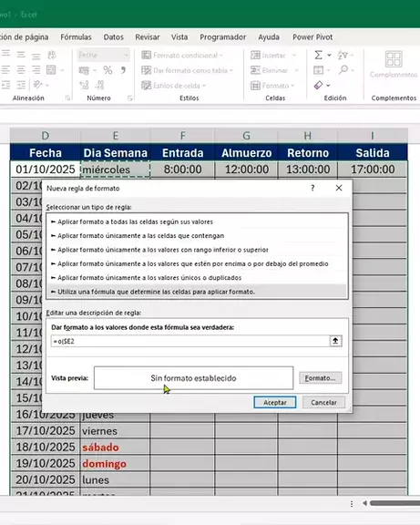Click the Formato... button
This screenshot has width=420, height=525.
[x=321, y=378]
